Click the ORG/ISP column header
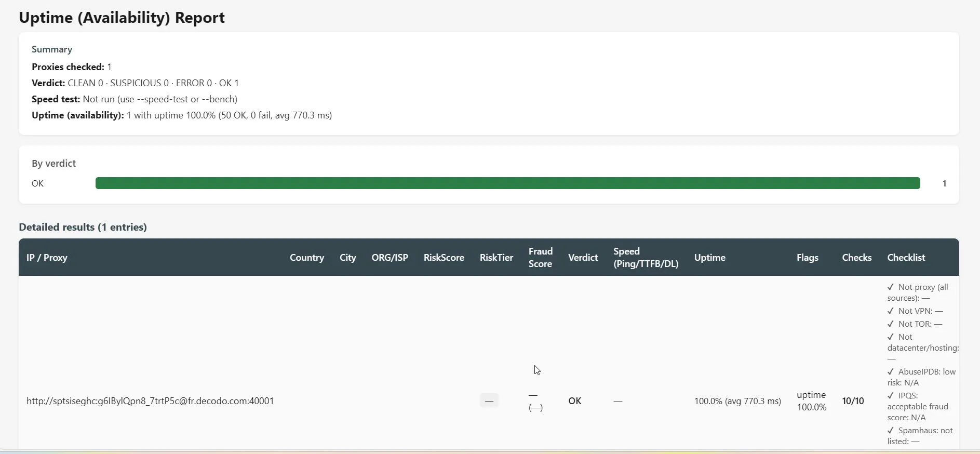Image resolution: width=980 pixels, height=454 pixels. (390, 258)
